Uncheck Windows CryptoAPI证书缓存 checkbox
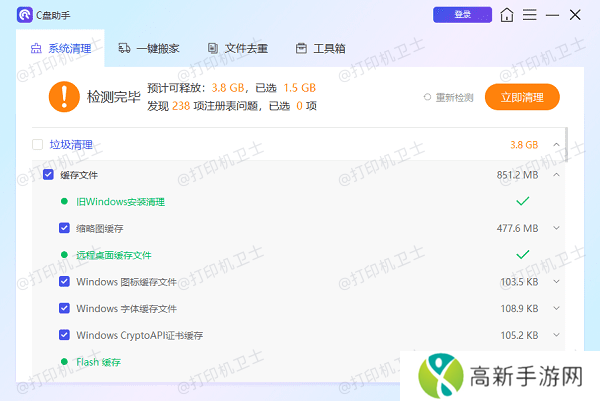The width and height of the screenshot is (600, 401). click(64, 335)
